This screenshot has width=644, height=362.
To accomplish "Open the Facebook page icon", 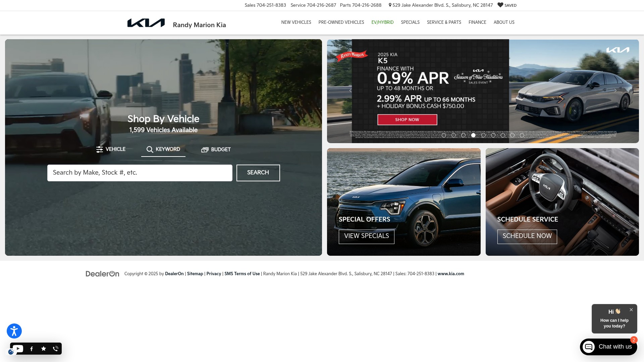I will coord(32,349).
